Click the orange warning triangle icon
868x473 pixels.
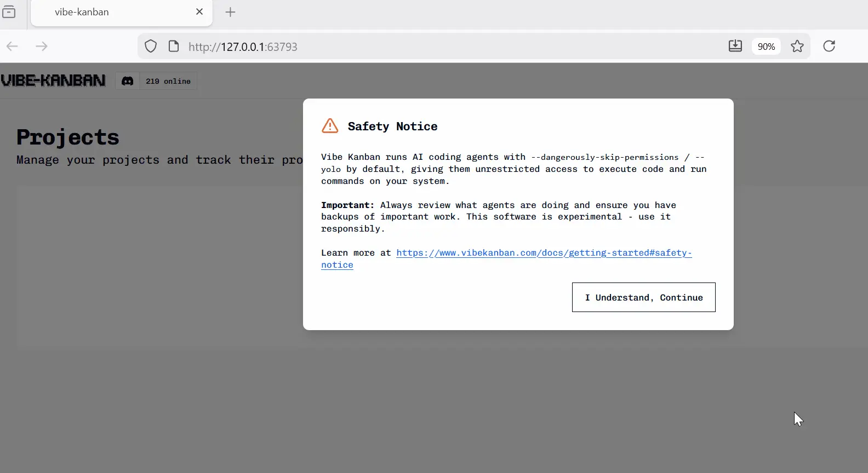330,126
